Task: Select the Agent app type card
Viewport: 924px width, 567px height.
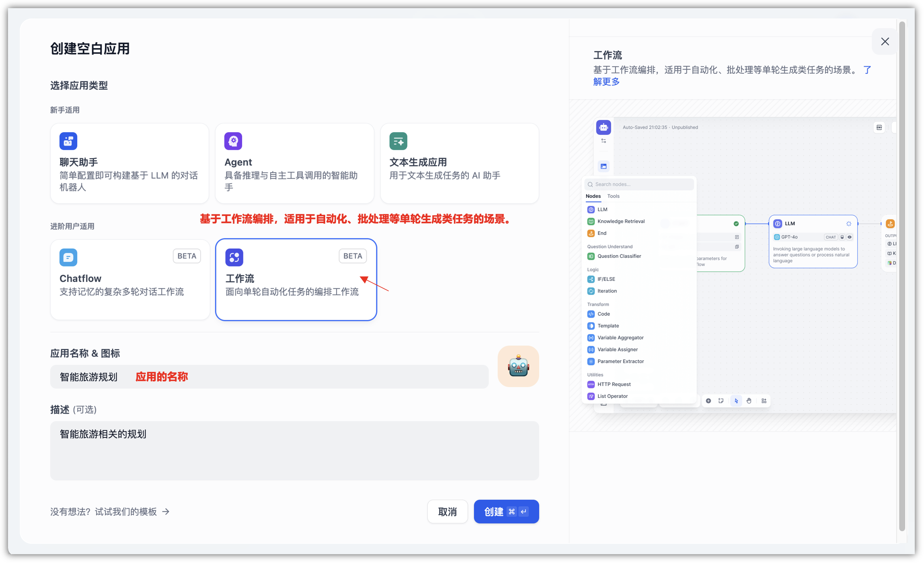Action: (294, 163)
